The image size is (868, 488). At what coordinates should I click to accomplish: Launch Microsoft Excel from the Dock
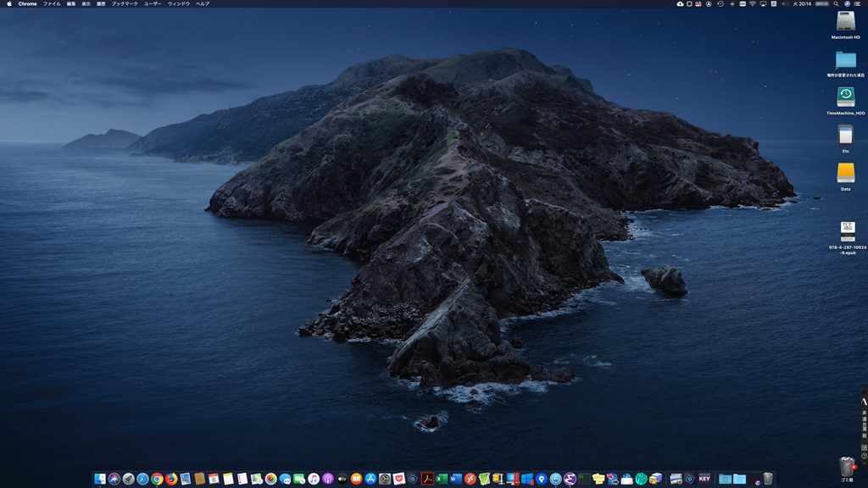click(x=441, y=479)
